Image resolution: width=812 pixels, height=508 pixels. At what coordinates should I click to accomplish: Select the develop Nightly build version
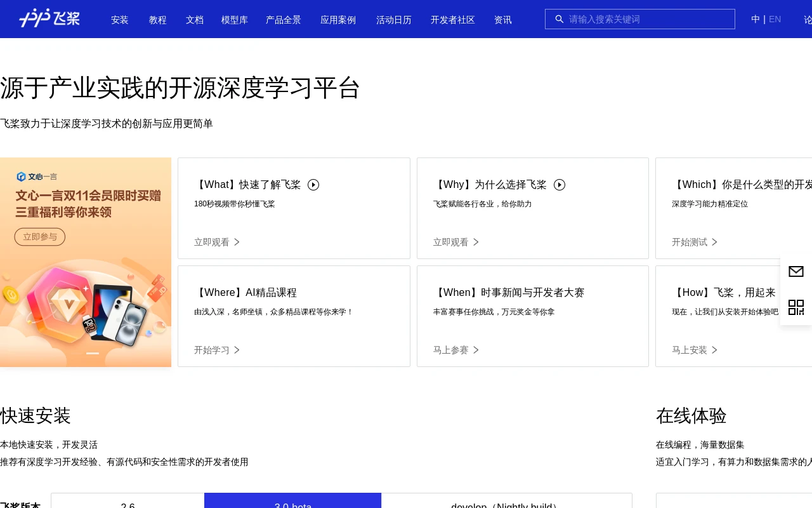[506, 502]
